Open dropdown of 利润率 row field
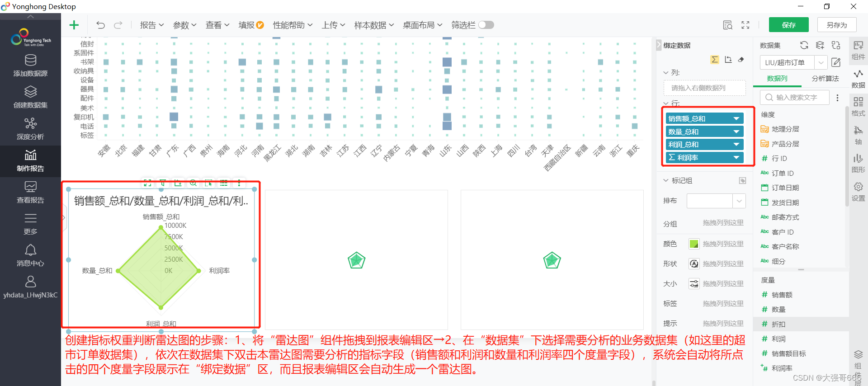The height and width of the screenshot is (386, 868). [x=736, y=158]
